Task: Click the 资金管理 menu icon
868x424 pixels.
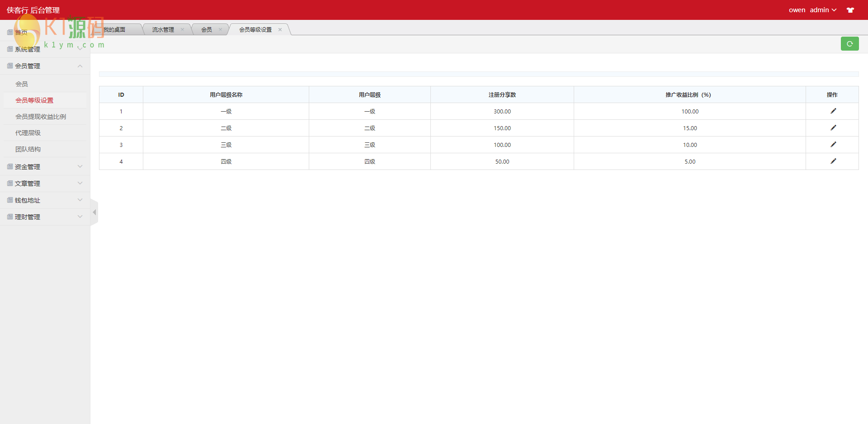Action: tap(10, 167)
